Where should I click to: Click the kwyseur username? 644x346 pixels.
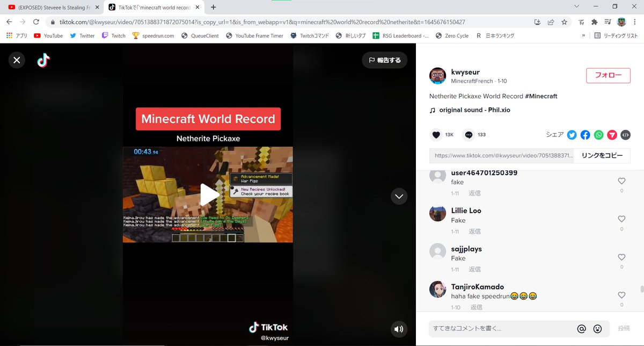465,72
